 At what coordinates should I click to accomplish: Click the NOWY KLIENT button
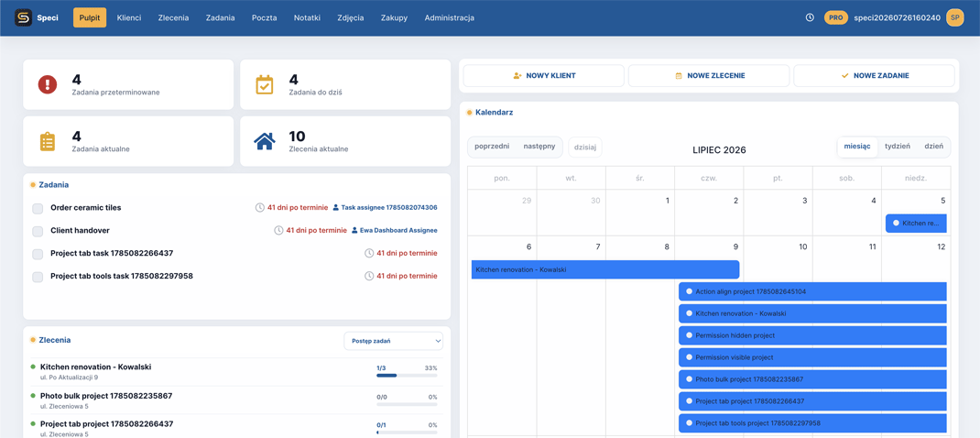coord(544,76)
